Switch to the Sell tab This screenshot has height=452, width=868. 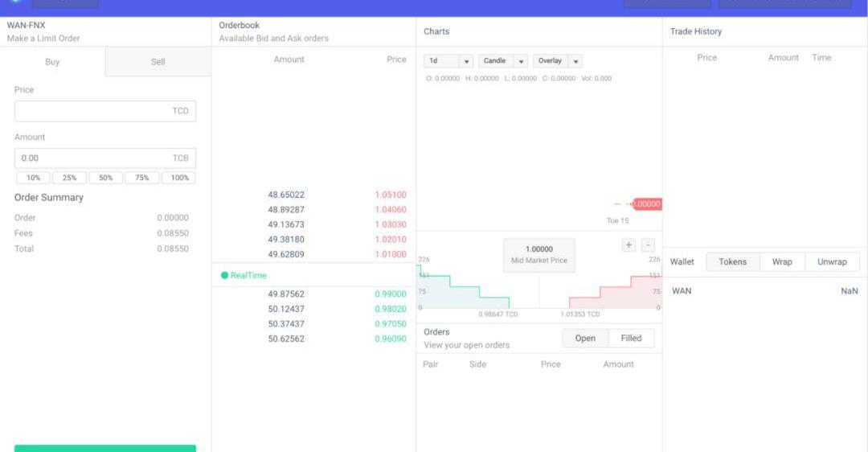158,62
